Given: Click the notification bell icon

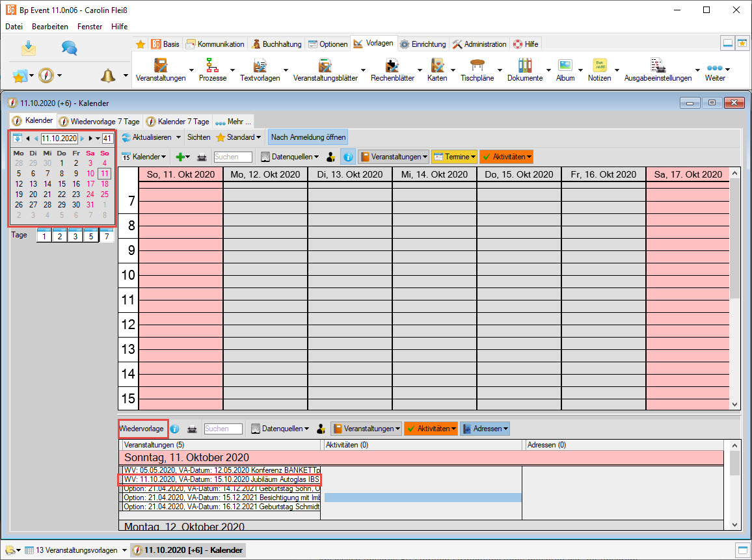Looking at the screenshot, I should [x=108, y=75].
